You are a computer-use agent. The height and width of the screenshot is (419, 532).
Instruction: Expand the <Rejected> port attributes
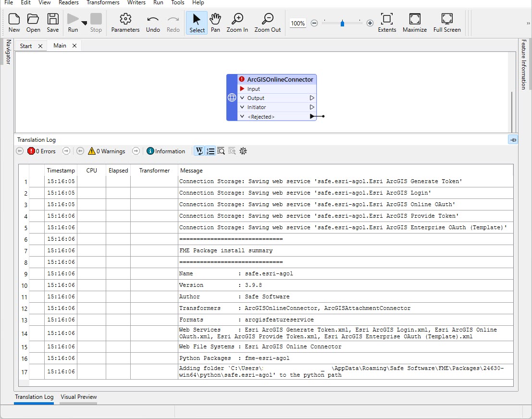pyautogui.click(x=242, y=116)
